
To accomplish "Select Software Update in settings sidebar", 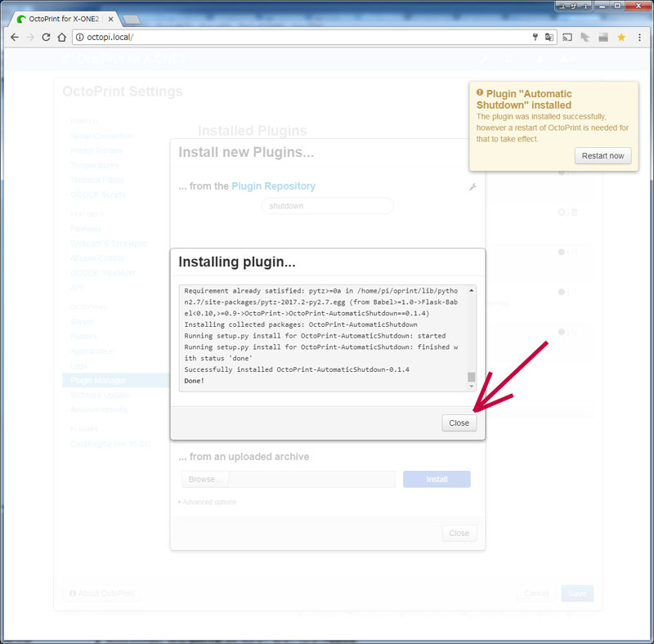I will tap(100, 395).
